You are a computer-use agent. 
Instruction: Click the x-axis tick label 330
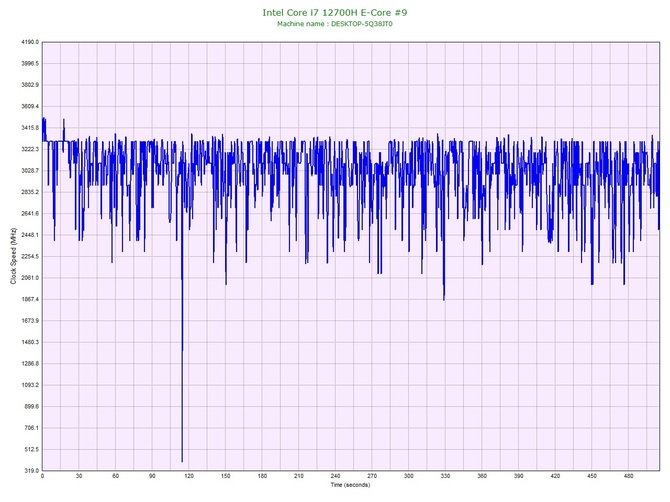click(x=445, y=476)
